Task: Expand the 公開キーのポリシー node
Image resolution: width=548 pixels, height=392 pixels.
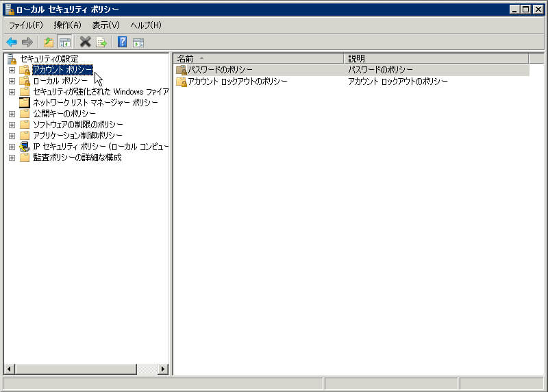Action: point(12,114)
